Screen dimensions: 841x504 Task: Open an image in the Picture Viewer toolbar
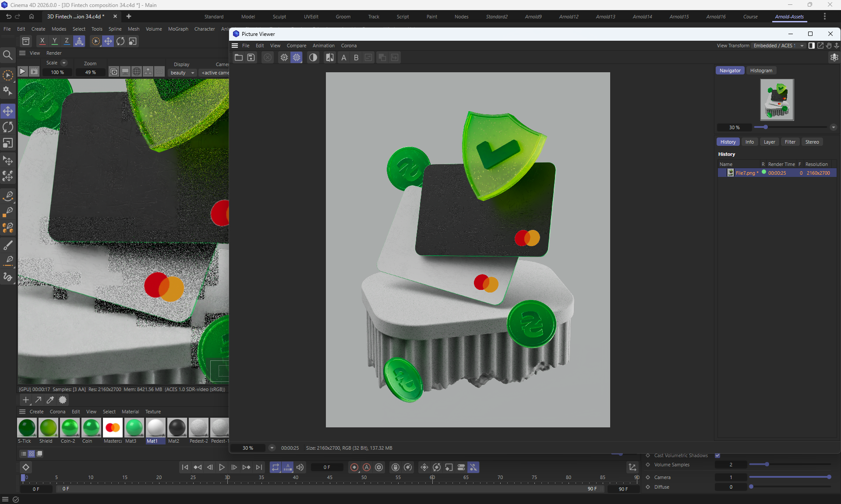click(x=239, y=57)
